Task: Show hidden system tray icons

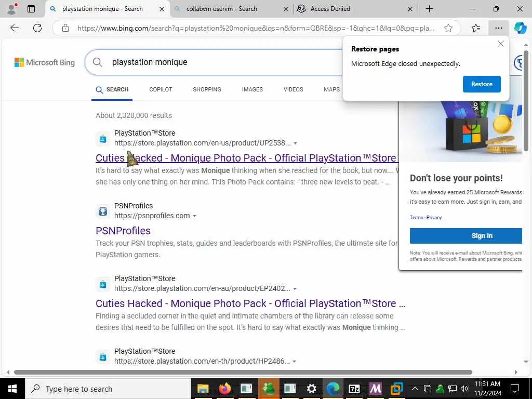Action: 415,389
